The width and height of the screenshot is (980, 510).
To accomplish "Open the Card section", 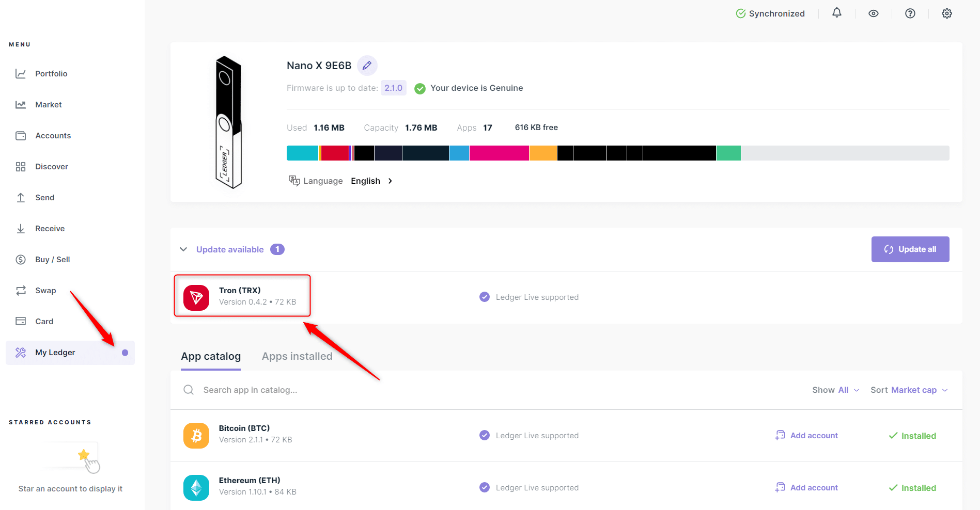I will 44,321.
